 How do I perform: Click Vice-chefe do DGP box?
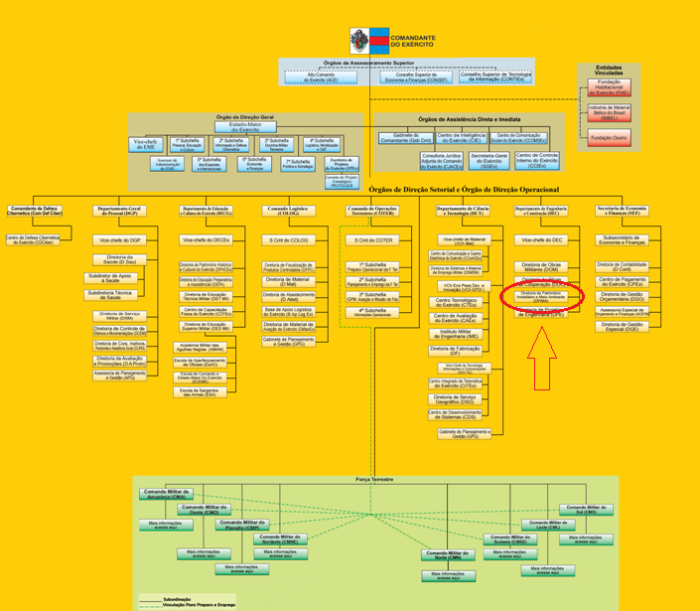click(119, 240)
